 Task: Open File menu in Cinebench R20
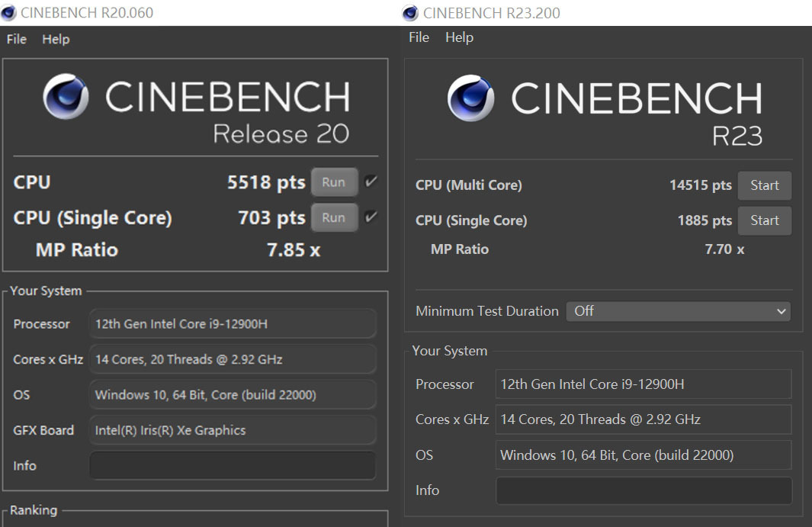[x=17, y=40]
